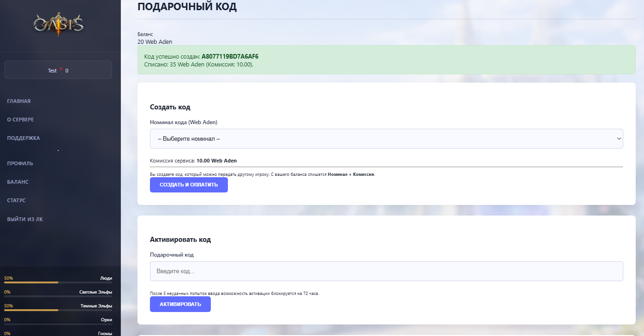Image resolution: width=644 pixels, height=336 pixels.
Task: Open the Баланс menu entry
Action: click(x=18, y=182)
